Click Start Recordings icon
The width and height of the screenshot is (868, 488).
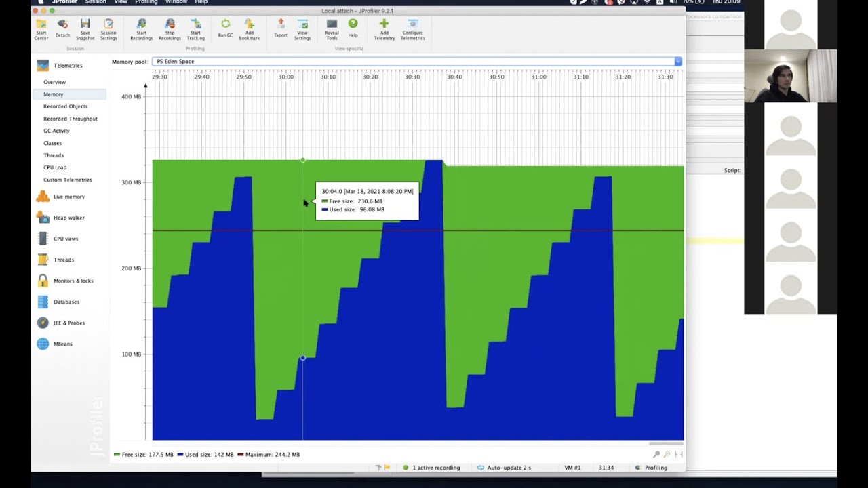pyautogui.click(x=141, y=29)
